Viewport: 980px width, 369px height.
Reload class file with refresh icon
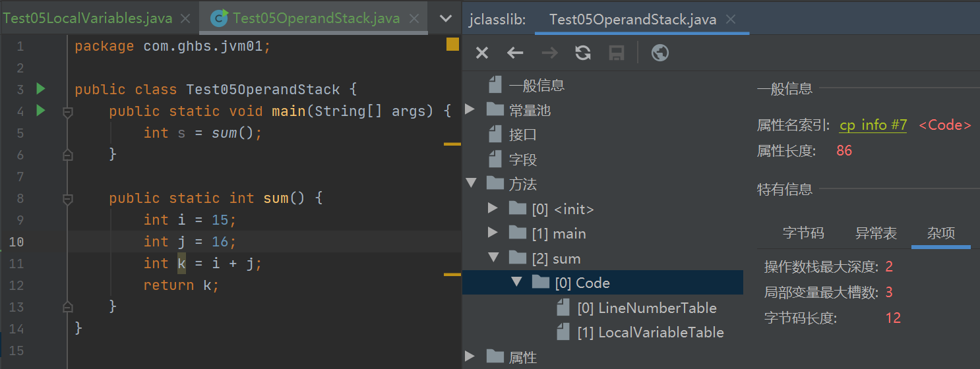pyautogui.click(x=583, y=53)
